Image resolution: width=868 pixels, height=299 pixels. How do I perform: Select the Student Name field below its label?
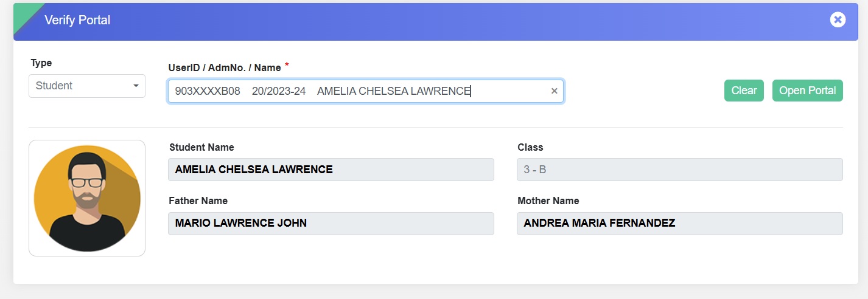click(x=331, y=170)
